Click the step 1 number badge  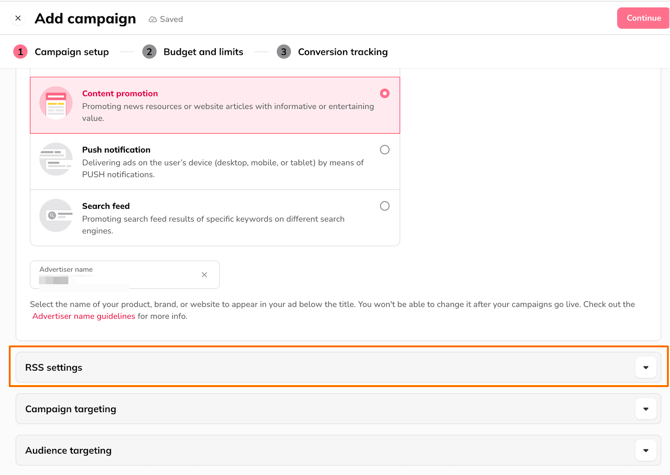(20, 52)
